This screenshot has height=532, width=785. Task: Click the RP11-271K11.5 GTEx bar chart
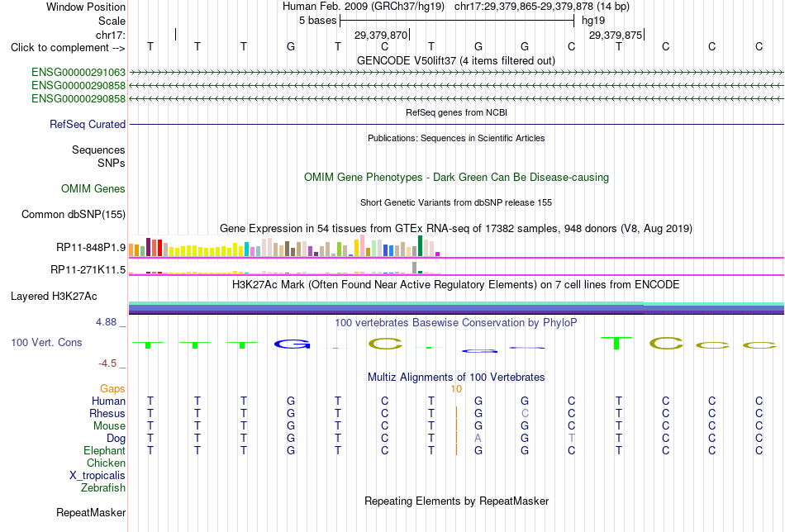(x=284, y=268)
